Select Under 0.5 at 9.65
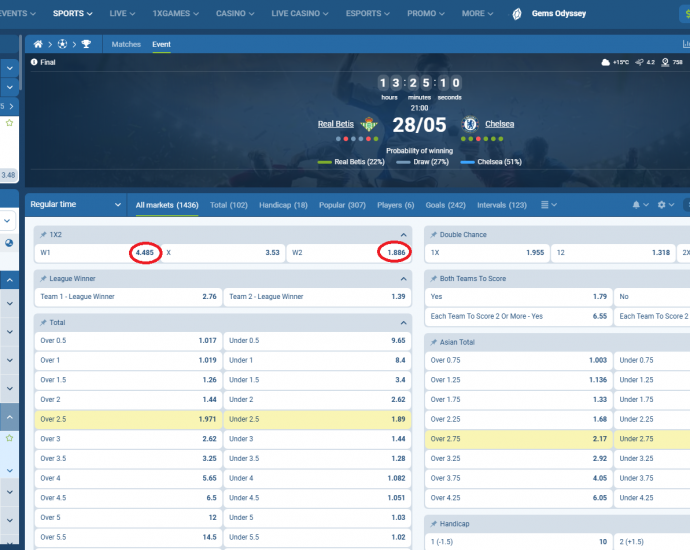690x550 pixels. pyautogui.click(x=317, y=341)
